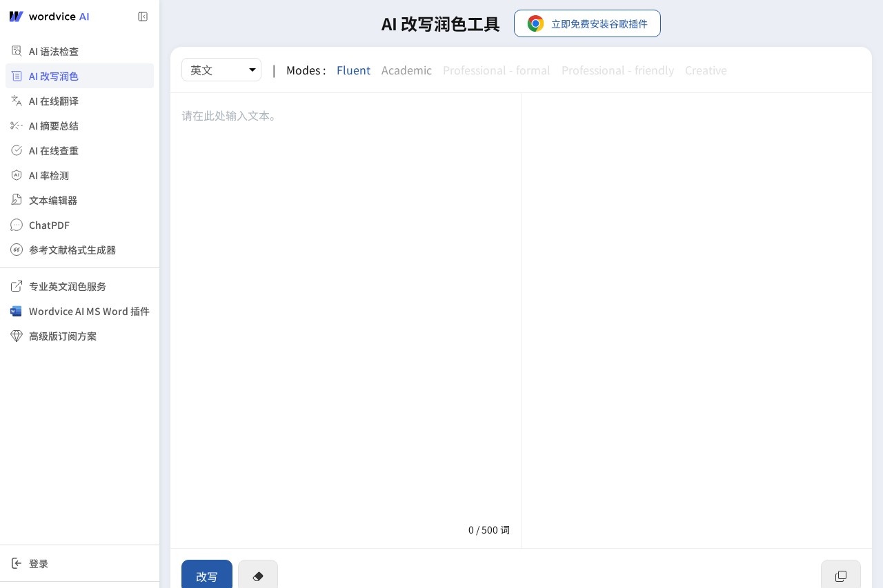Click the eraser icon to clear text
The width and height of the screenshot is (883, 588).
pos(258,576)
